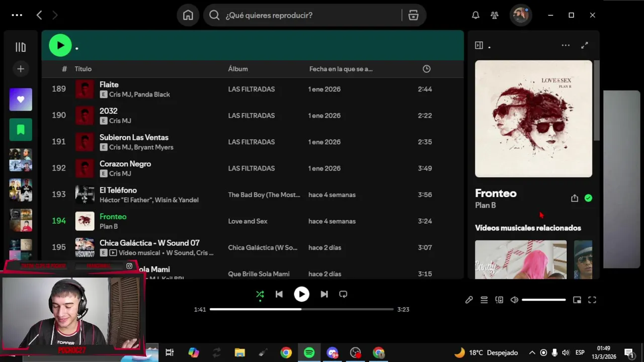Create a playlist with the plus icon
This screenshot has height=362, width=644.
(21, 69)
